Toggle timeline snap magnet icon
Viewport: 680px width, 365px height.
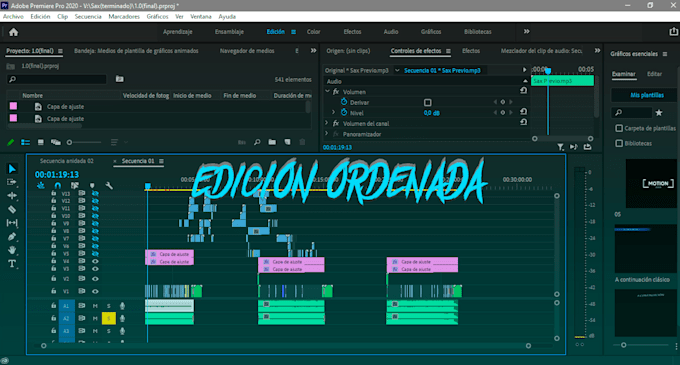click(58, 186)
